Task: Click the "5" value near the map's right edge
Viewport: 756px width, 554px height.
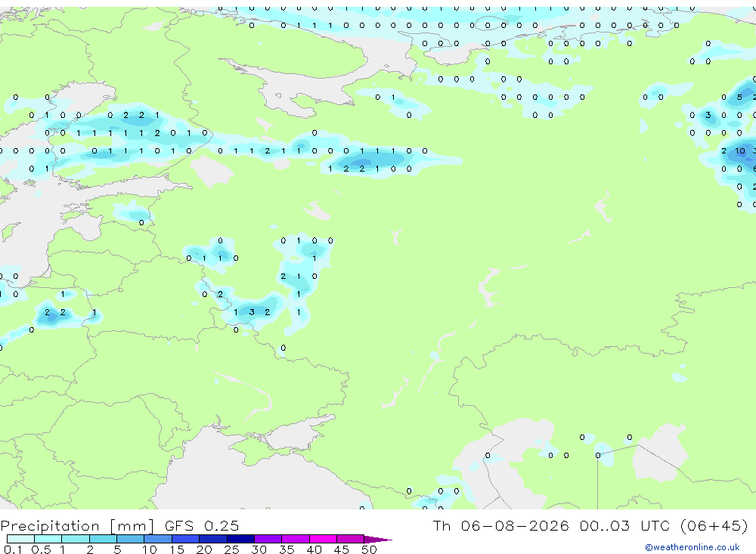Action: [739, 97]
